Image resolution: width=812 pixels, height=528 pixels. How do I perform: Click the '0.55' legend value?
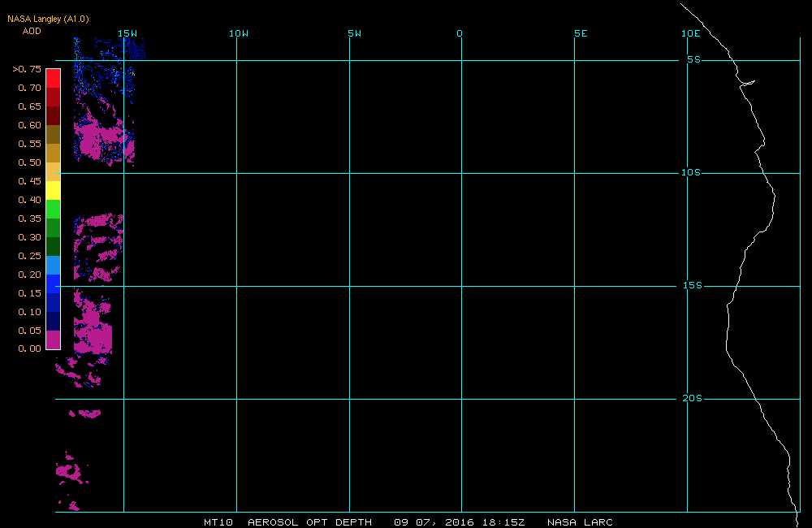tap(29, 144)
